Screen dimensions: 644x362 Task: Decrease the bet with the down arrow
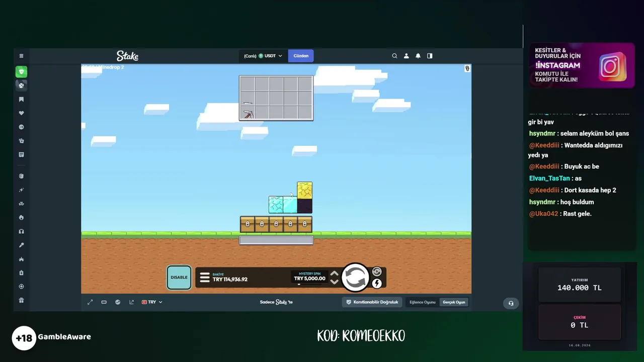[334, 282]
